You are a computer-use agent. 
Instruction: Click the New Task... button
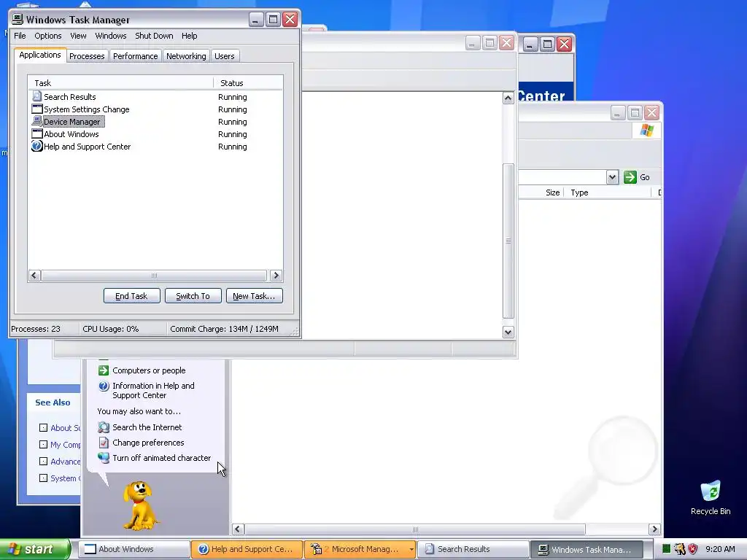(x=254, y=296)
